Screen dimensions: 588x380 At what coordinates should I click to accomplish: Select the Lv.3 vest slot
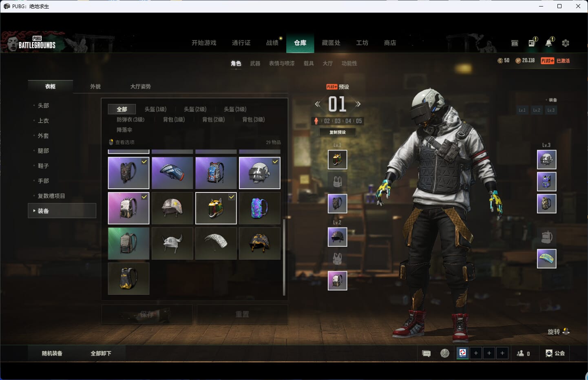pos(547,181)
